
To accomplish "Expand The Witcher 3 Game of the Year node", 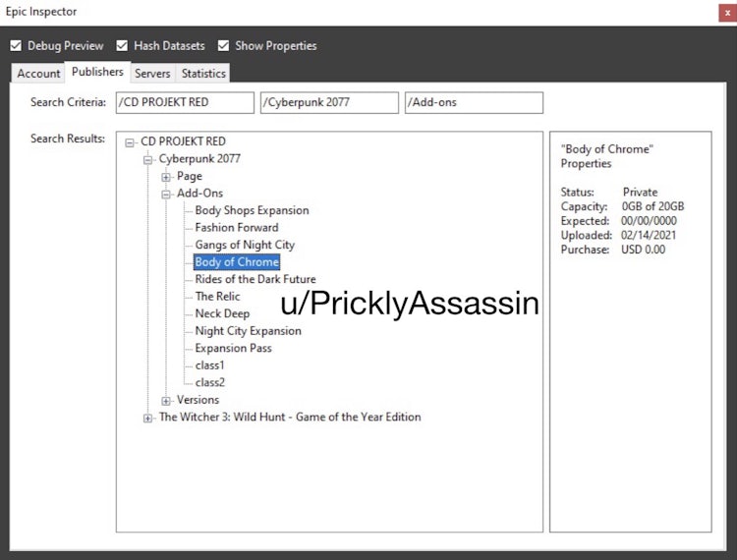I will (x=148, y=419).
